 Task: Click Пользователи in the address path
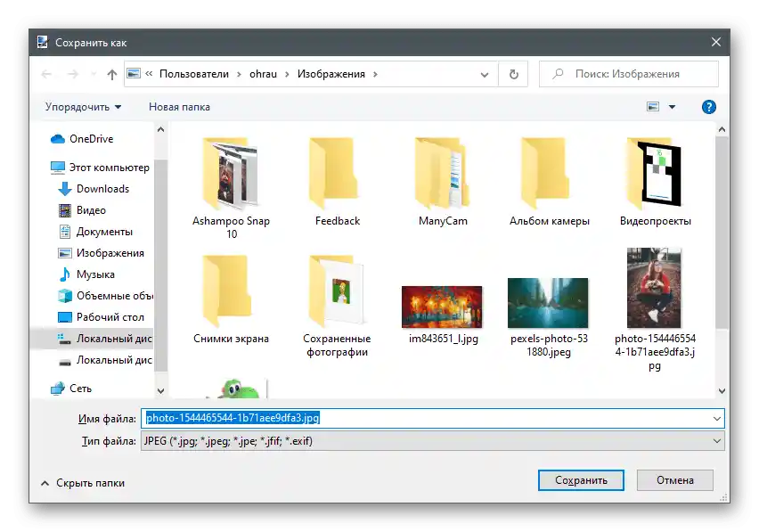(x=194, y=74)
